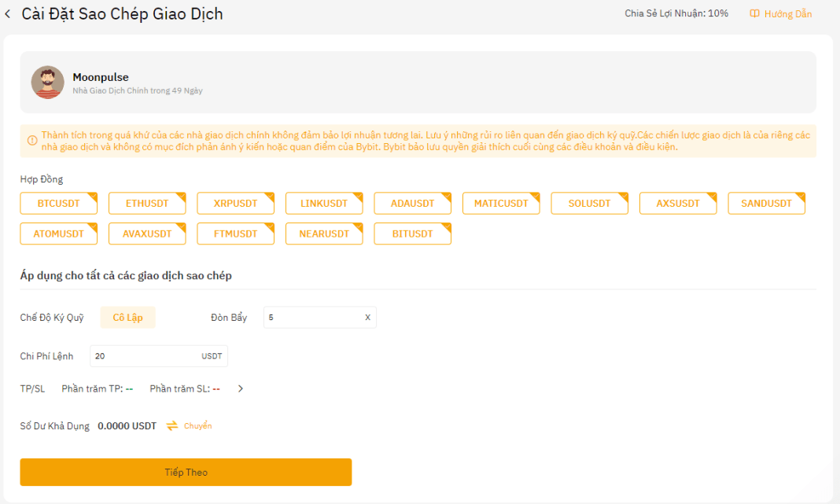Click the Chi Phí Lệnh cost field

tap(159, 356)
